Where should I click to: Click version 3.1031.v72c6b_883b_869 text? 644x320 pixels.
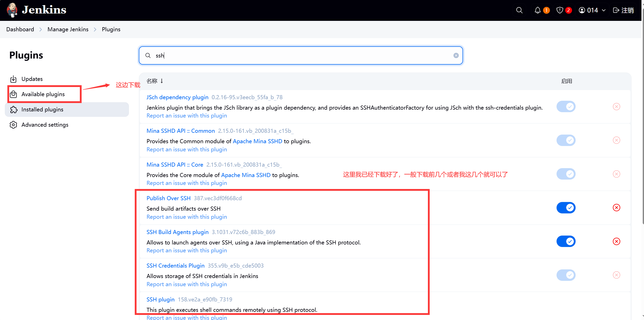click(244, 232)
